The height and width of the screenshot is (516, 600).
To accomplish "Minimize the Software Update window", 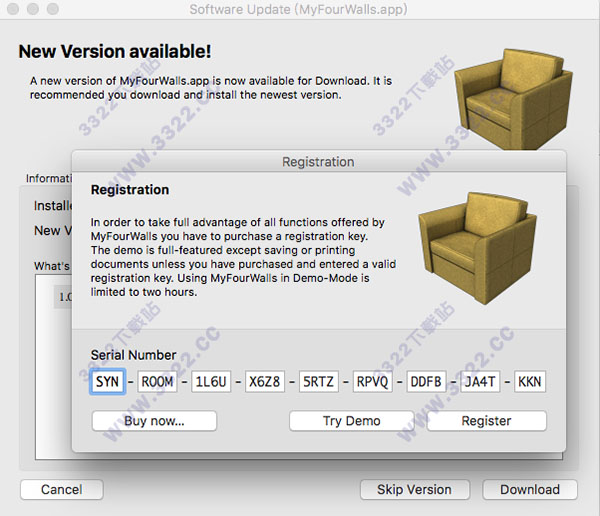I will [33, 9].
